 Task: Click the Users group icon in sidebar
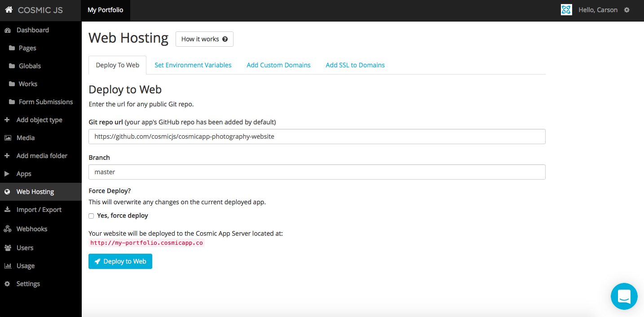click(x=7, y=248)
